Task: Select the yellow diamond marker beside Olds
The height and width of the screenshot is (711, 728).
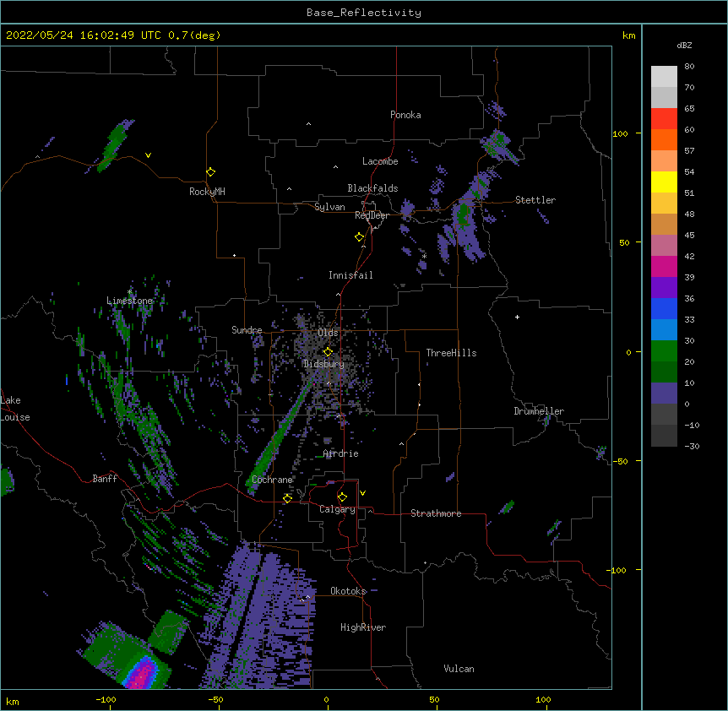Action: coord(328,352)
